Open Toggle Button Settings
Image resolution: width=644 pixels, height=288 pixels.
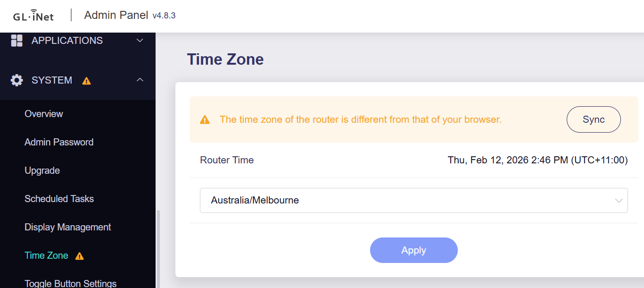(x=70, y=283)
